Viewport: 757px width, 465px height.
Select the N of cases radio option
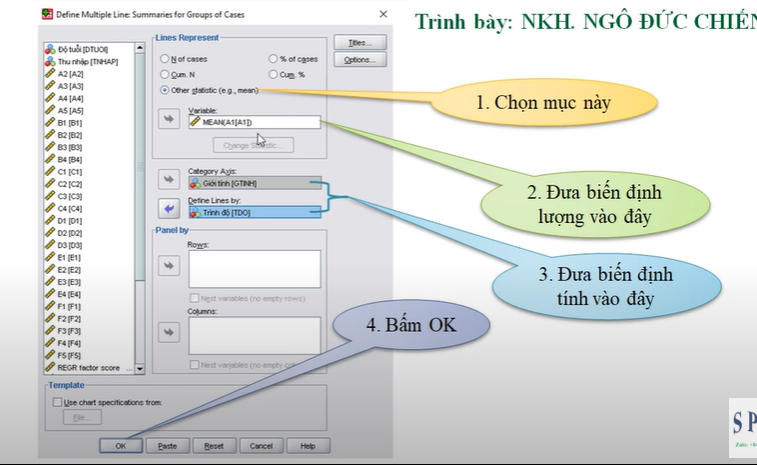[166, 59]
